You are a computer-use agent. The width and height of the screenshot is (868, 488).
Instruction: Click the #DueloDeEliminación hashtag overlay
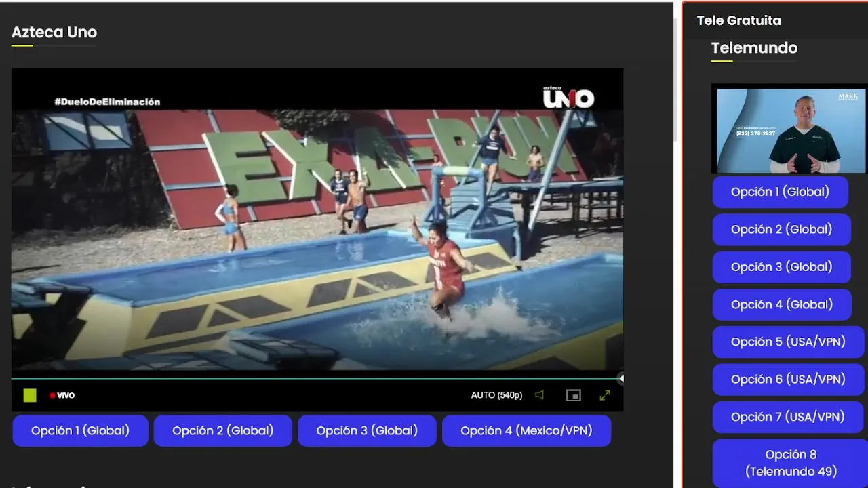pos(107,102)
